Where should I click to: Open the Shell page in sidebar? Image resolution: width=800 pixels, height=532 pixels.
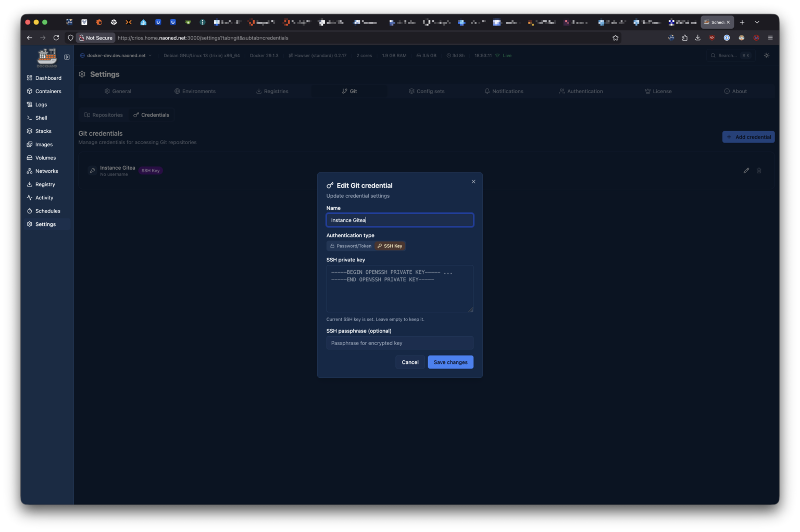coord(41,118)
